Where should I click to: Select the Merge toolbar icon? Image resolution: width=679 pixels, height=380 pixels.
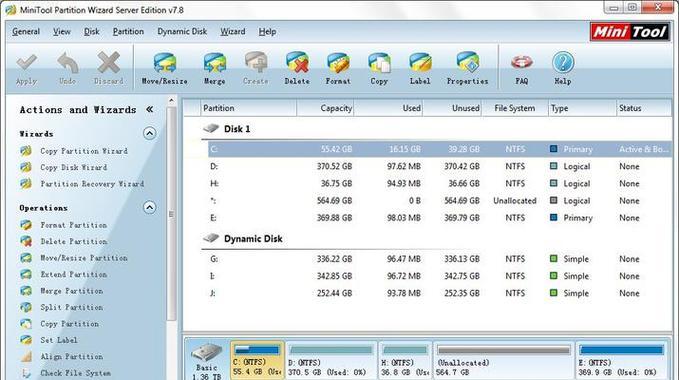[x=215, y=63]
